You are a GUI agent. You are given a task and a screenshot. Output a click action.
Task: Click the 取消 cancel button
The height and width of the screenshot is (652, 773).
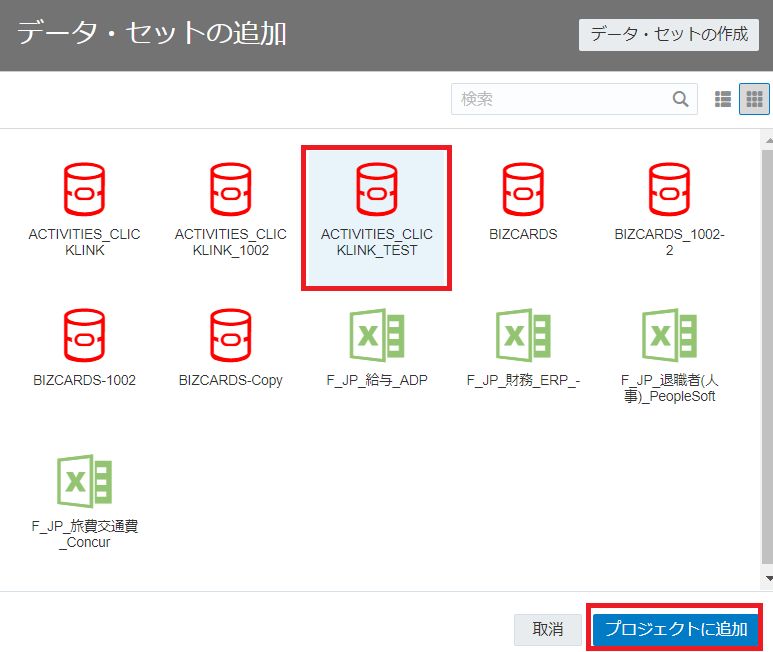coord(548,629)
